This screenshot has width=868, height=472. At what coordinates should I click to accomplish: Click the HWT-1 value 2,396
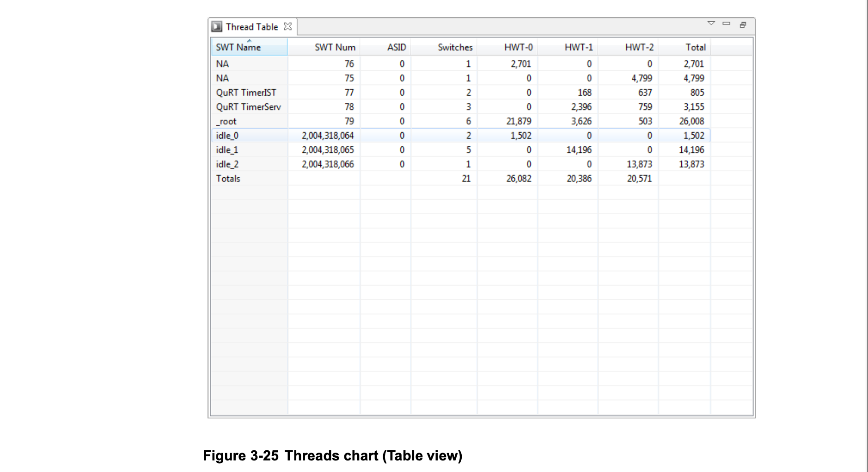[x=581, y=107]
